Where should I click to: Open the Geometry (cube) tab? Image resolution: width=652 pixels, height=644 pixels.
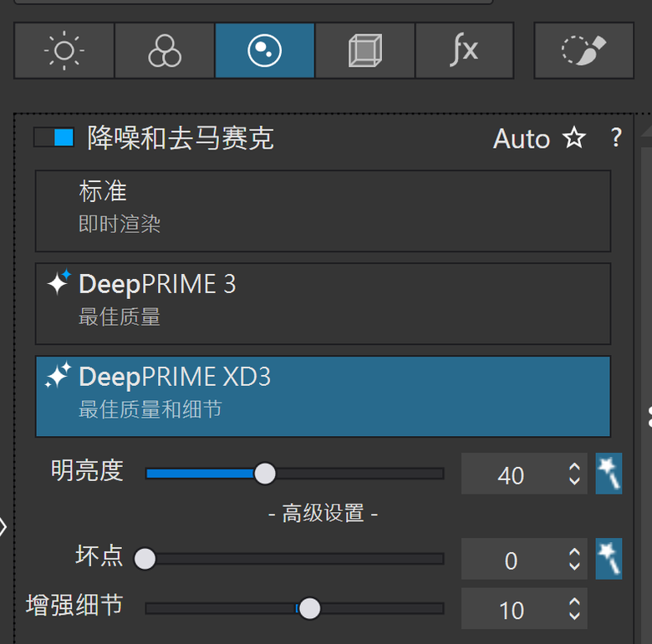[x=364, y=50]
